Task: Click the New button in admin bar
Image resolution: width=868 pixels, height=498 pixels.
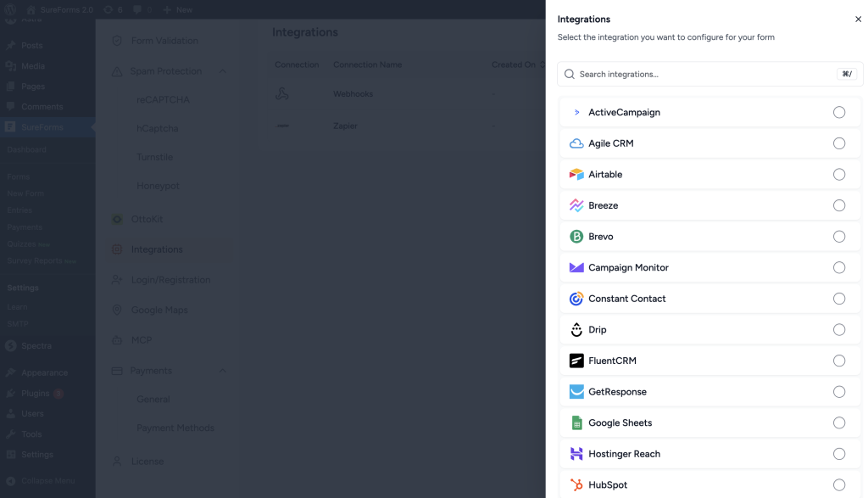Action: point(178,9)
